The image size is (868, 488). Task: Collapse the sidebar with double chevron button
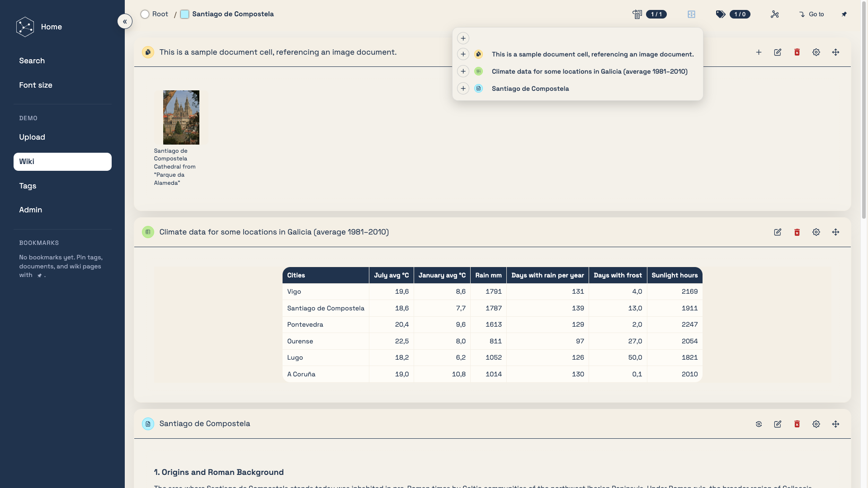click(x=125, y=21)
